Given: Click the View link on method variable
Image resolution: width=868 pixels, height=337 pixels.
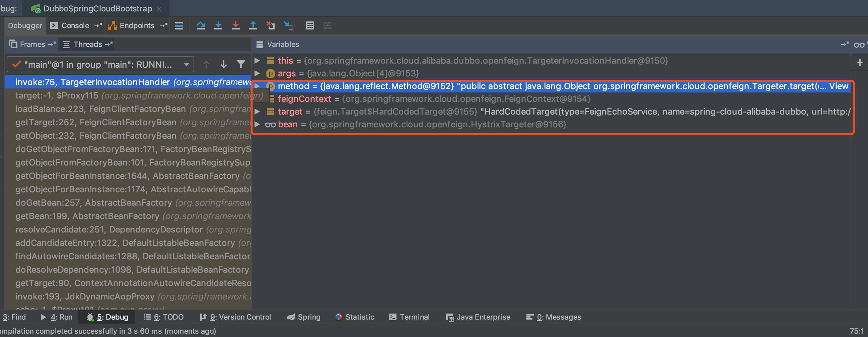Looking at the screenshot, I should pyautogui.click(x=838, y=86).
